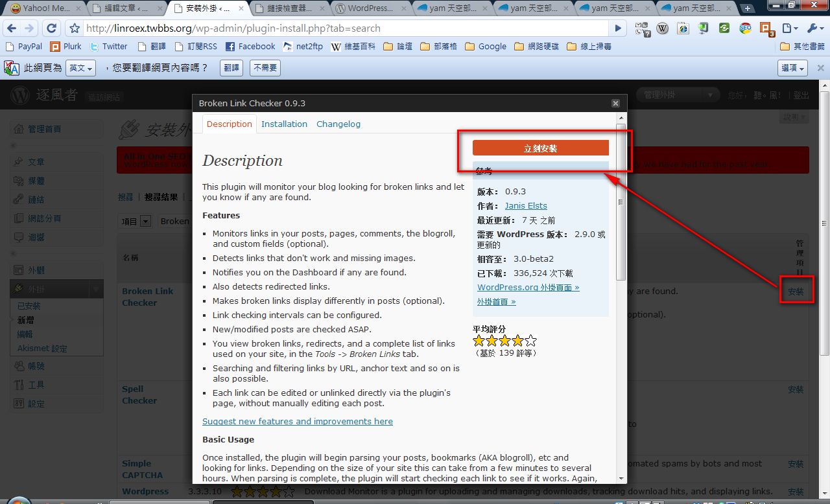830x504 pixels.
Task: Click the popup vertical scrollbar thumb
Action: (621, 202)
